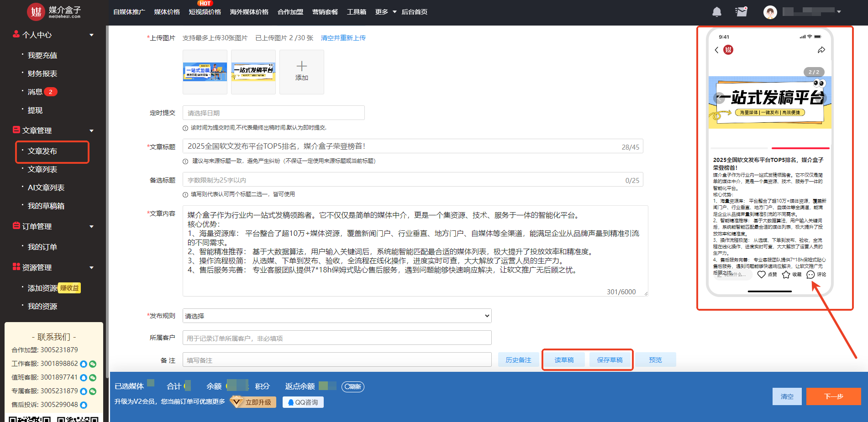Click QQ icon beside 售后投诉
The width and height of the screenshot is (868, 422).
(84, 405)
